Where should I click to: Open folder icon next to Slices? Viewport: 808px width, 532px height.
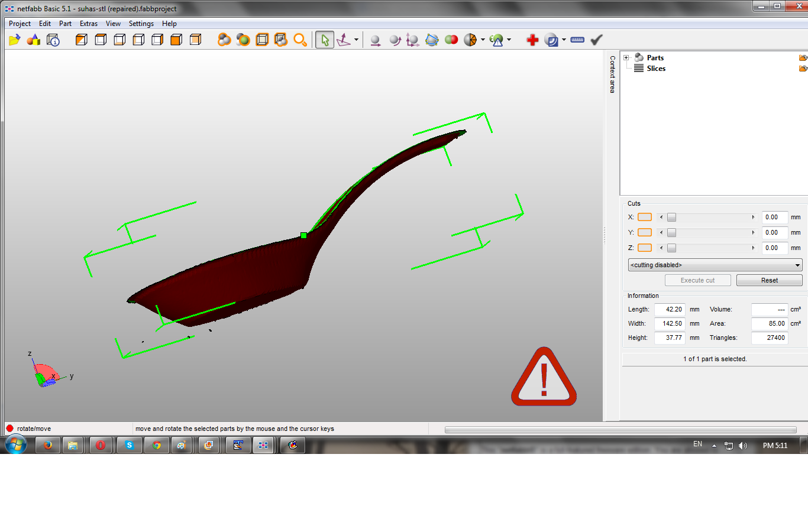pyautogui.click(x=803, y=69)
